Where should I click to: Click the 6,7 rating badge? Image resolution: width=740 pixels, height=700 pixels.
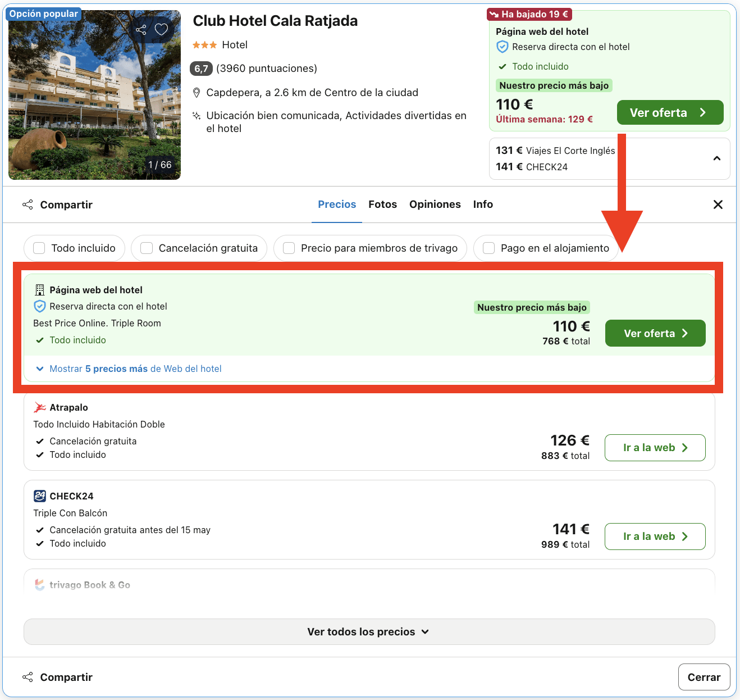202,69
